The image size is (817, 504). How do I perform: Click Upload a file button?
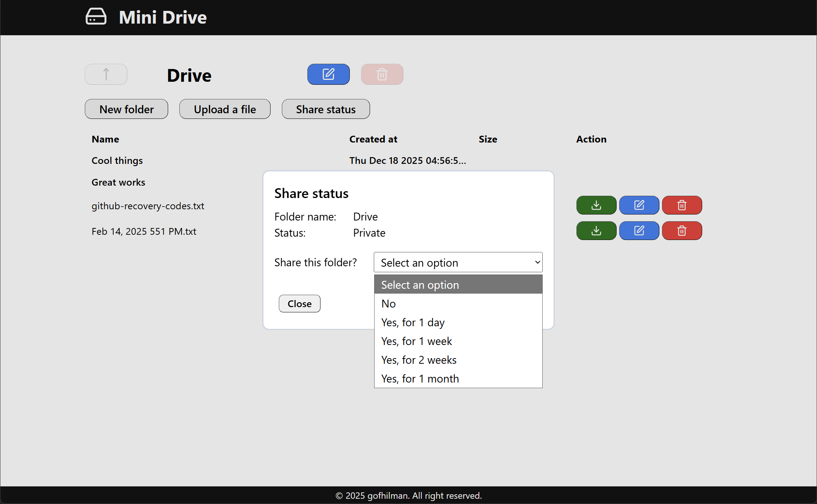point(224,109)
